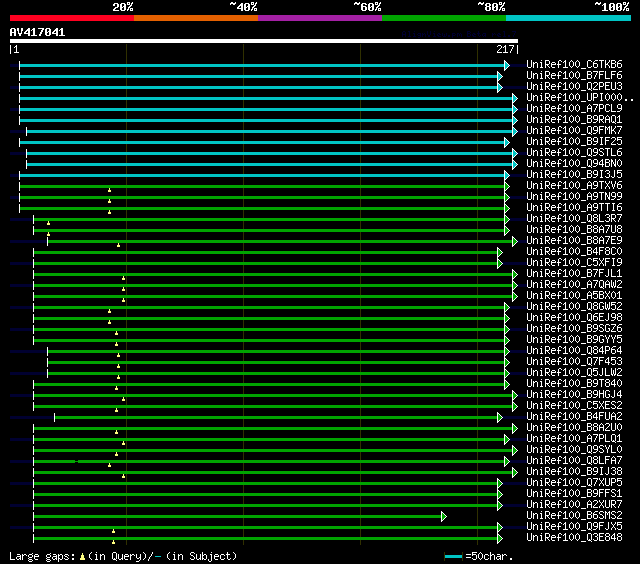The width and height of the screenshot is (640, 564).
Task: Click the cyan ~100% identity color segment
Action: point(567,18)
